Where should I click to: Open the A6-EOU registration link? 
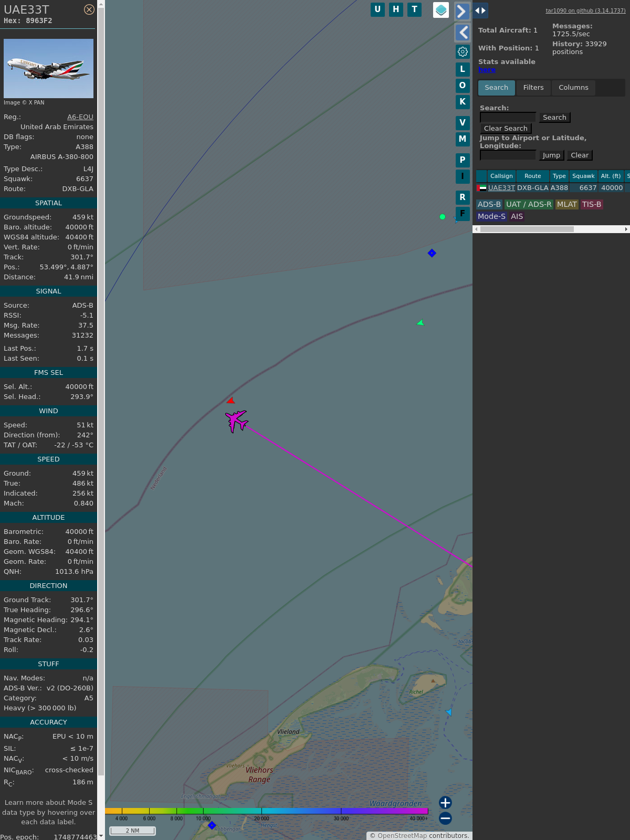80,117
